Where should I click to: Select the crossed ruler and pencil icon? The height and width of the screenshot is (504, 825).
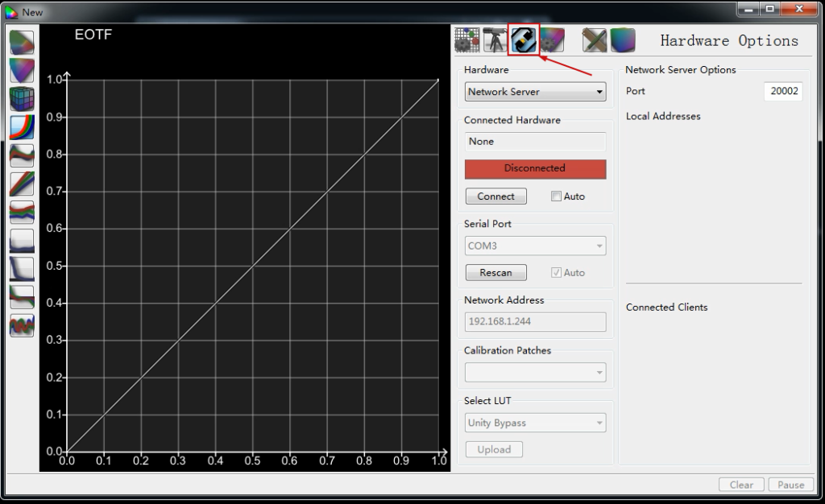click(595, 40)
